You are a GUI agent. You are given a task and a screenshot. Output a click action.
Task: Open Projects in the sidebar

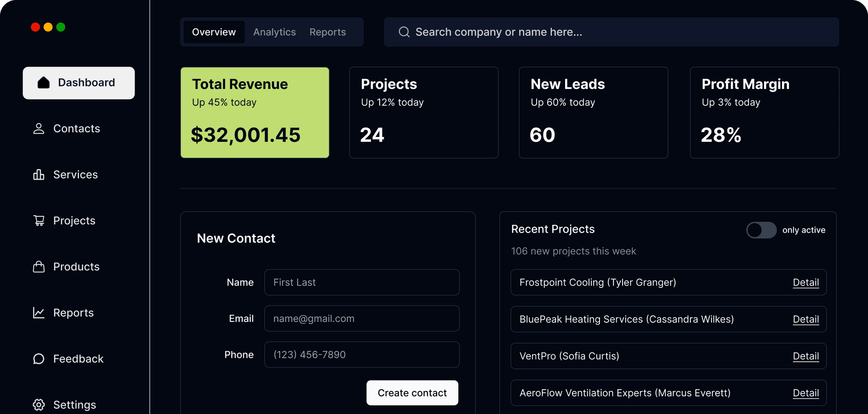pyautogui.click(x=64, y=221)
